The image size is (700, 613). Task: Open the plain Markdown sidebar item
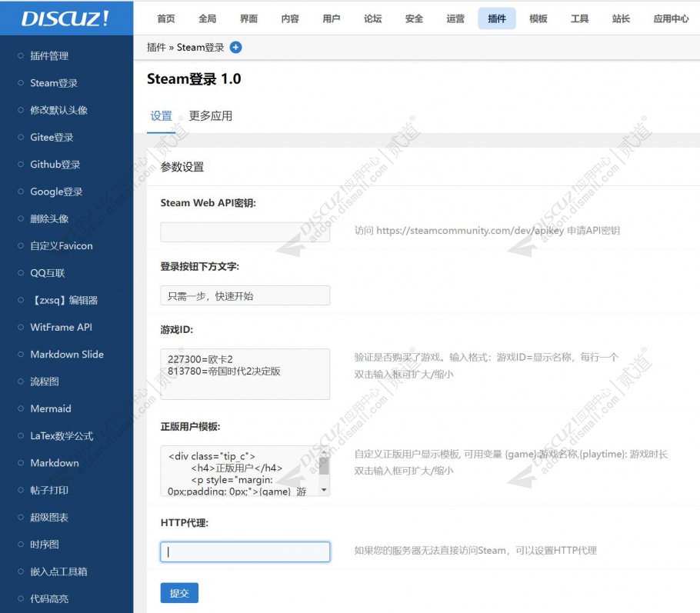point(55,463)
